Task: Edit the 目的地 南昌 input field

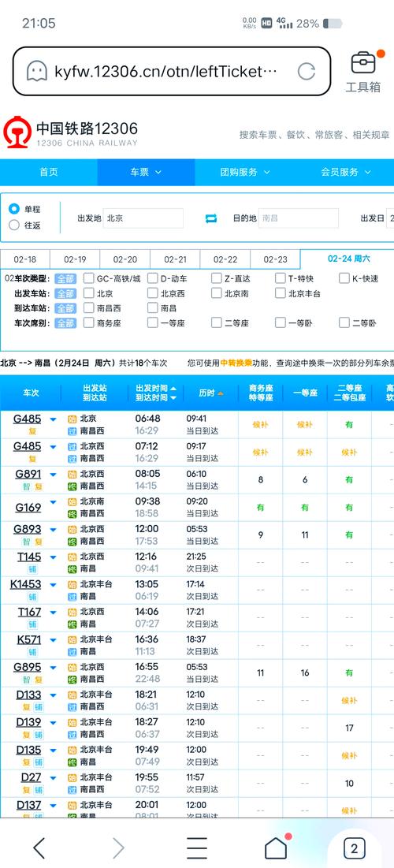Action: point(299,218)
